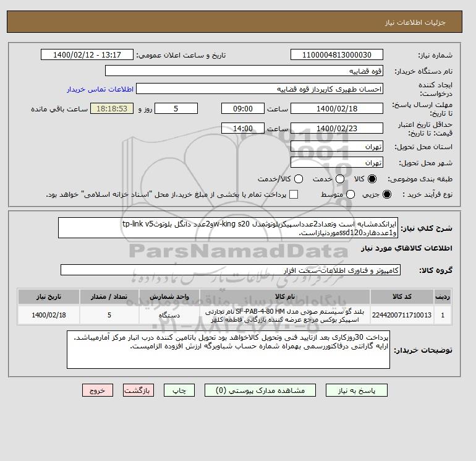Open the buyer contact information link
This screenshot has width=476, height=461.
pyautogui.click(x=100, y=89)
